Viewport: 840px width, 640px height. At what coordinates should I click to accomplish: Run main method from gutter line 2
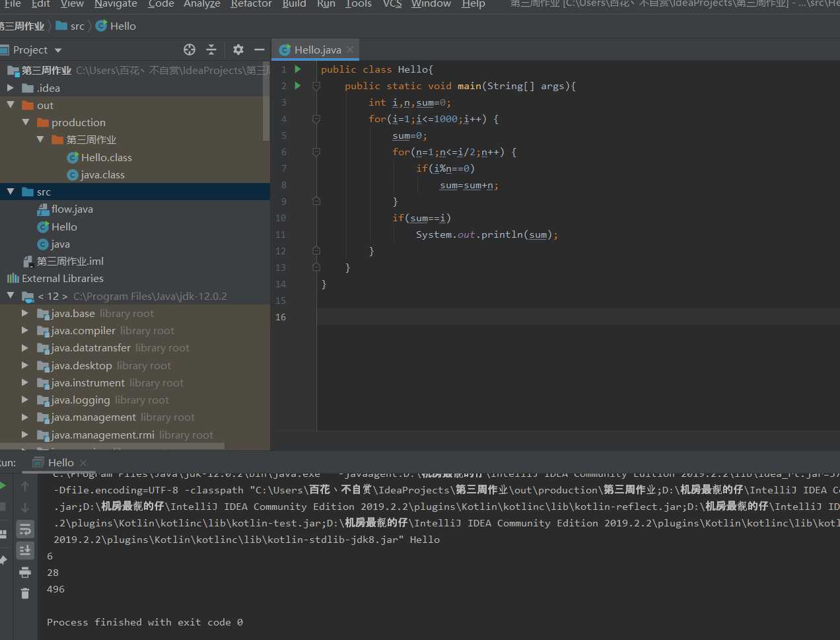click(298, 85)
